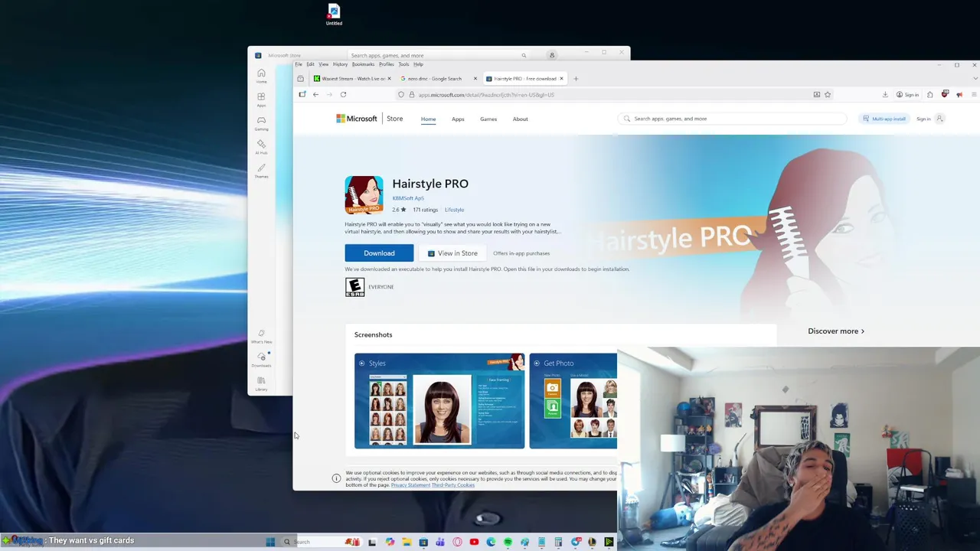Open the YouTube taskbar icon
Image resolution: width=980 pixels, height=551 pixels.
click(474, 542)
